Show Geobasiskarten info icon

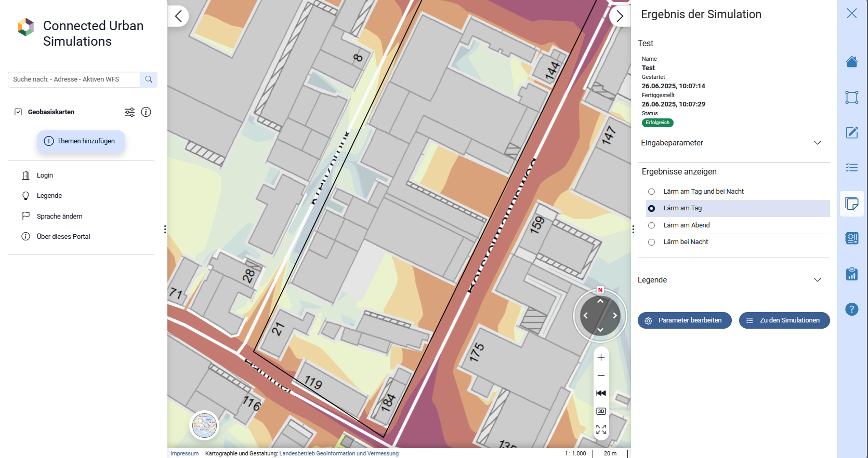tap(146, 112)
